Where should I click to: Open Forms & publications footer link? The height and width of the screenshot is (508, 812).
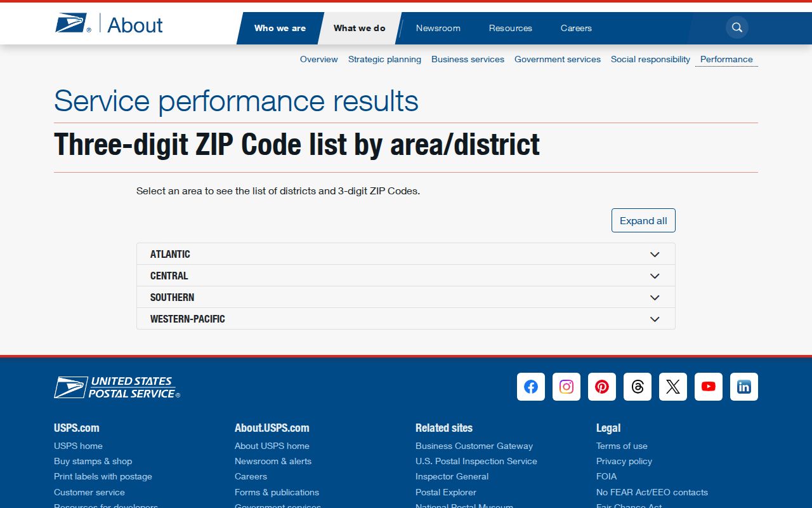277,492
